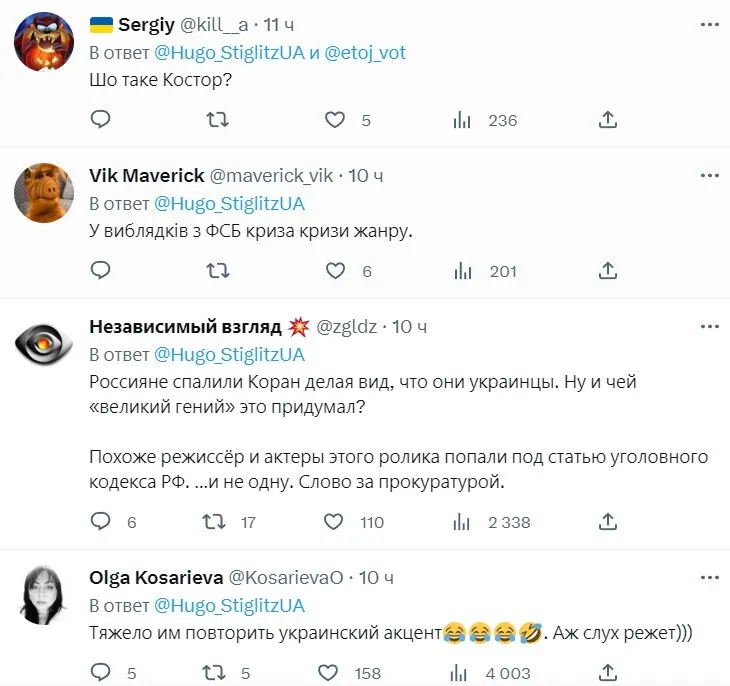Image resolution: width=730 pixels, height=686 pixels.
Task: Like the Независимый взгляд tweet
Action: pyautogui.click(x=336, y=522)
